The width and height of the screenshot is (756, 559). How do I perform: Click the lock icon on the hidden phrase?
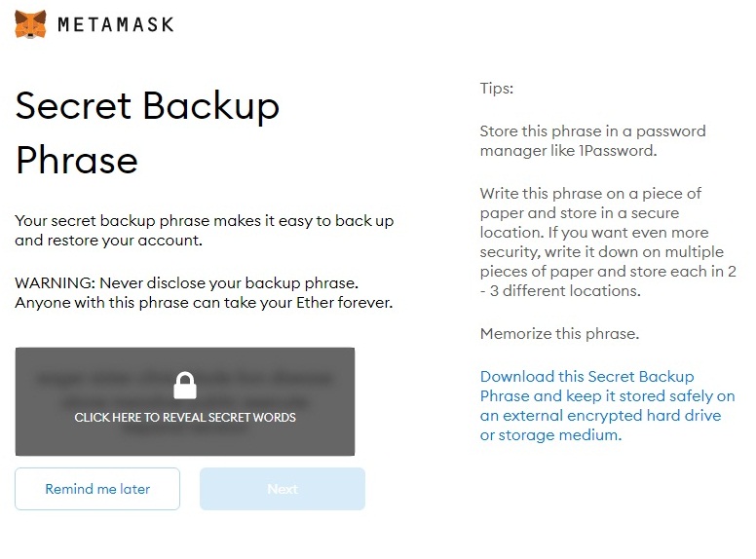185,386
